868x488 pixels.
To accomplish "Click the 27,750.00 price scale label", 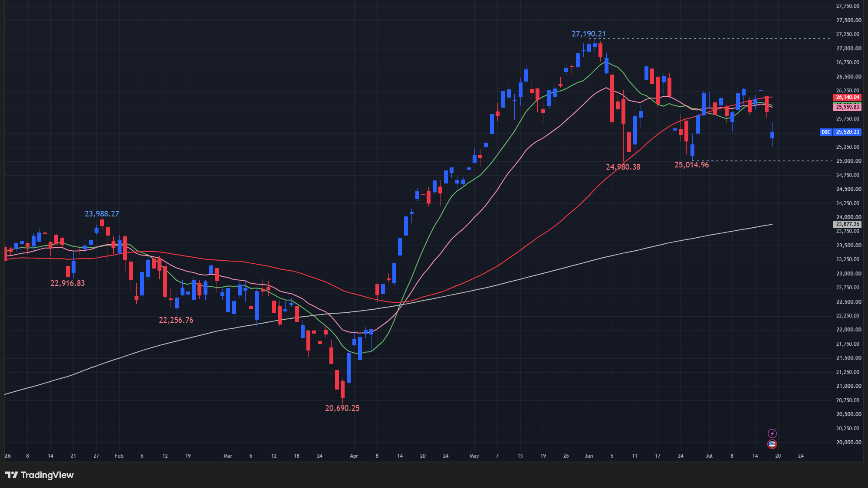I will coord(848,6).
